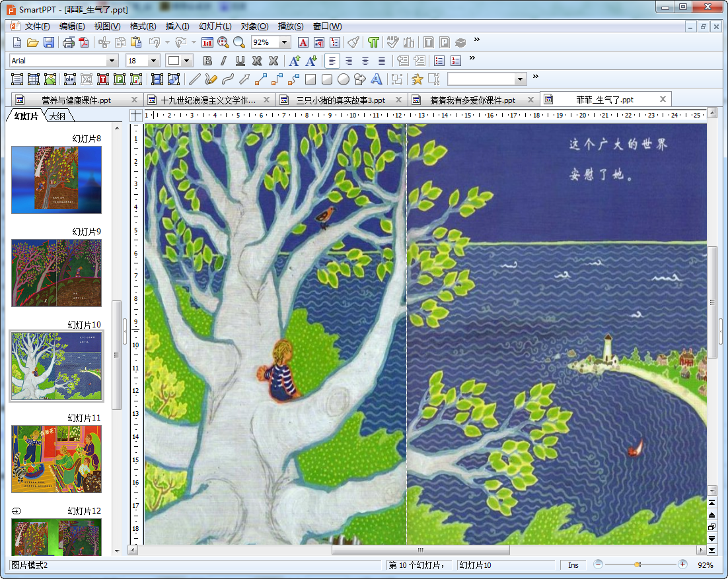Close the 猜猜我有多爱你课件.ppt tab
The width and height of the screenshot is (728, 579).
[x=530, y=100]
